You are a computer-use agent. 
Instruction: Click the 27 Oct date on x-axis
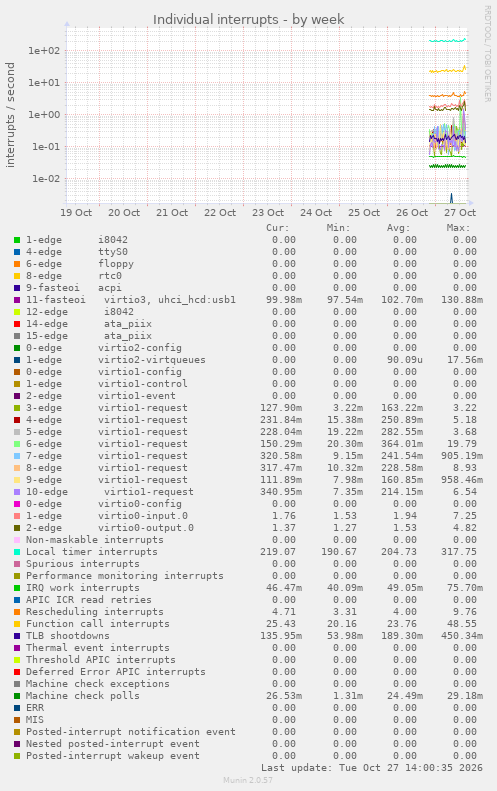pos(460,212)
